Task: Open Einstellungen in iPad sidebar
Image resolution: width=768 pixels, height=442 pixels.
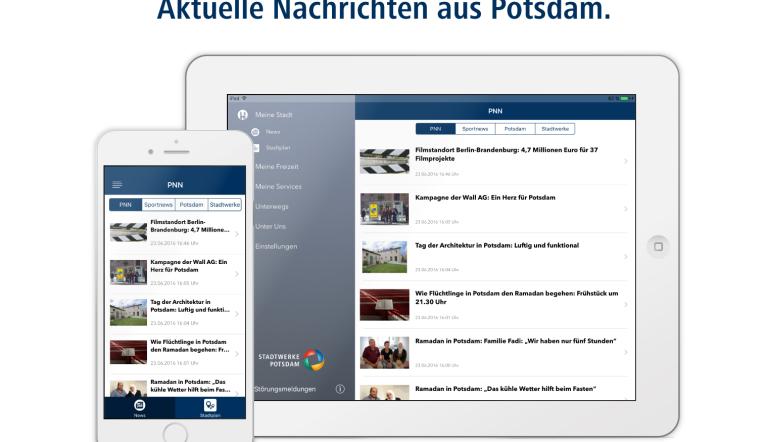Action: 276,246
